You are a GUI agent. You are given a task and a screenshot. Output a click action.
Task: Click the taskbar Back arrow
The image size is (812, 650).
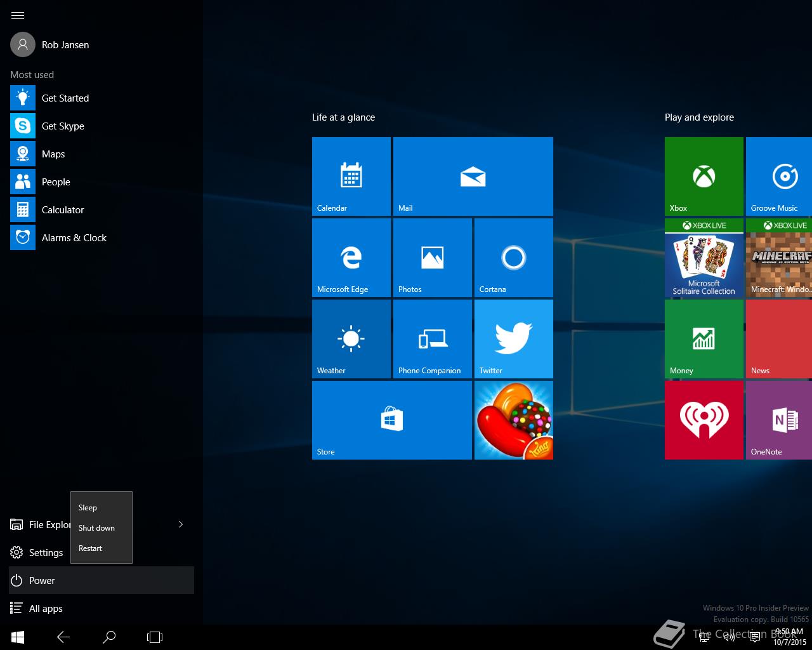click(x=63, y=637)
